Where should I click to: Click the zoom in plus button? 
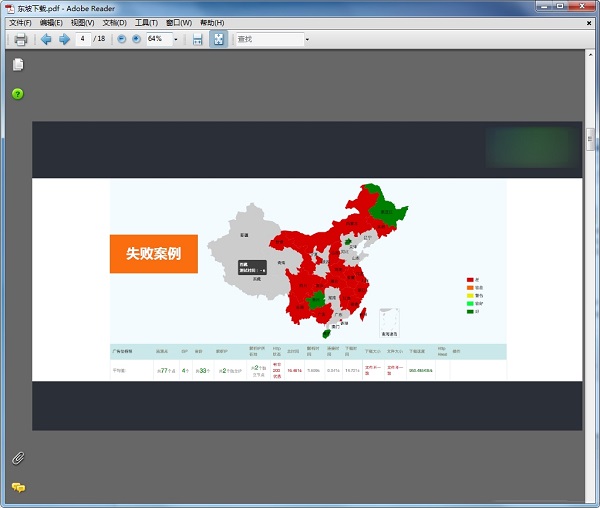click(136, 39)
